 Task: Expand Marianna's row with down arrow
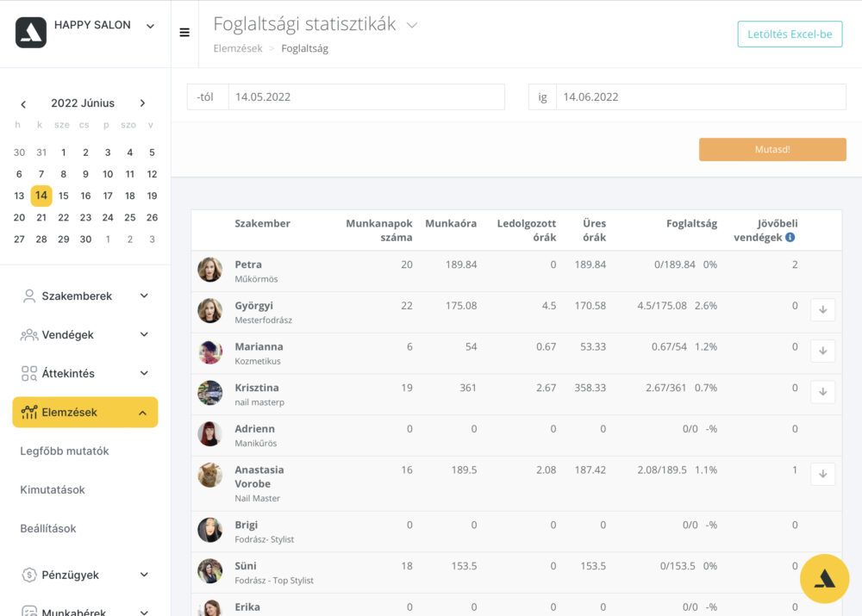pyautogui.click(x=823, y=351)
